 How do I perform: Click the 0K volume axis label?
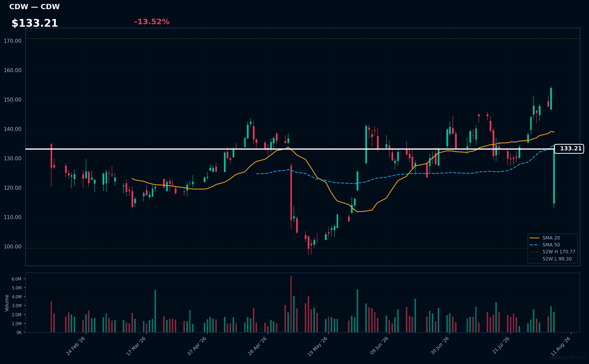pyautogui.click(x=19, y=333)
